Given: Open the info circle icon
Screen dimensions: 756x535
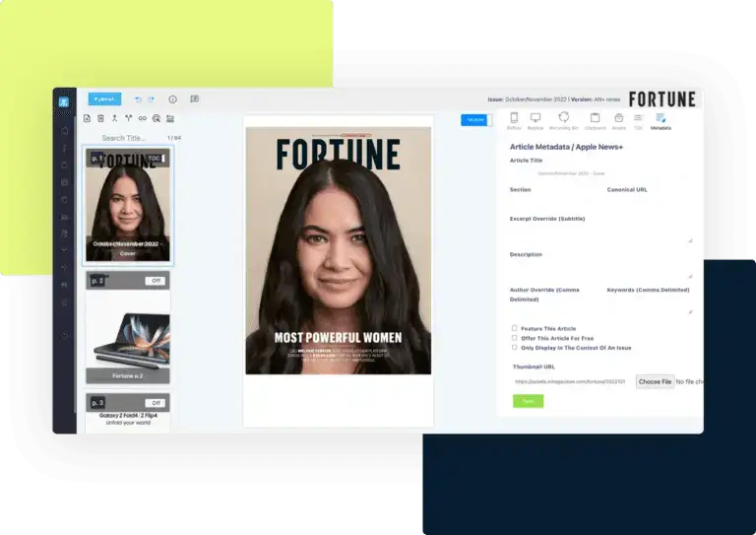Looking at the screenshot, I should tap(173, 100).
